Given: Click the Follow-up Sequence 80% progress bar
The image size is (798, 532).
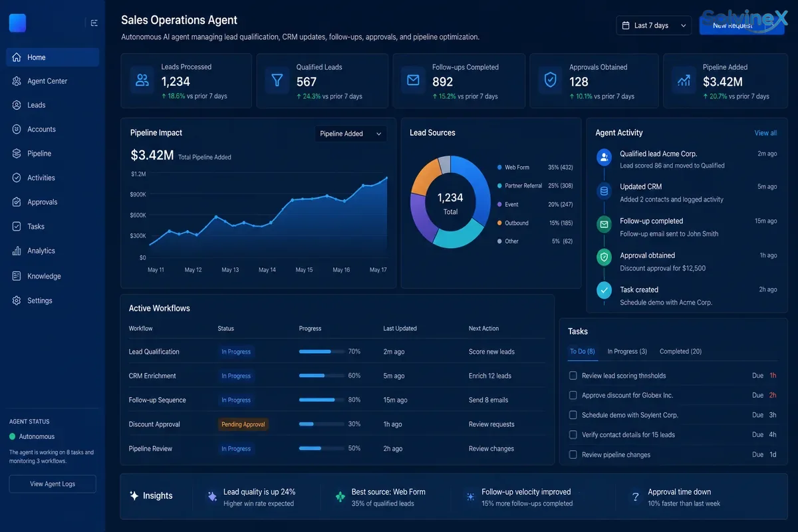Looking at the screenshot, I should coord(321,400).
